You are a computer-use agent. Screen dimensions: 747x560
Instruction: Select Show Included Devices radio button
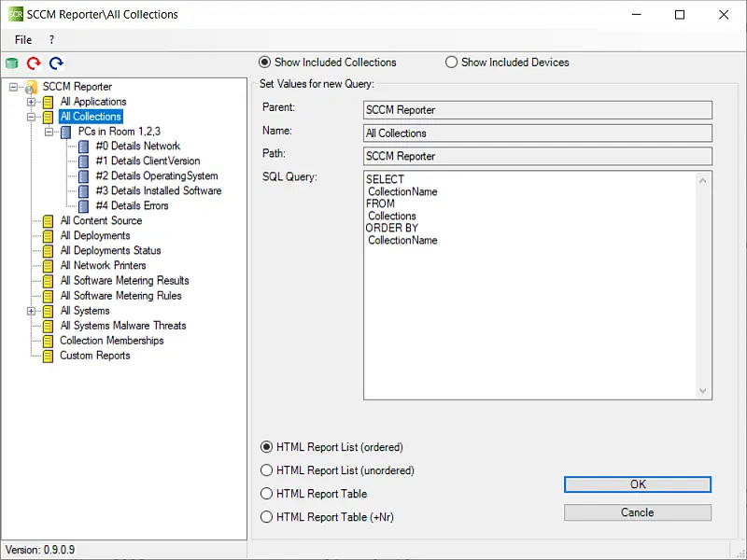tap(451, 63)
